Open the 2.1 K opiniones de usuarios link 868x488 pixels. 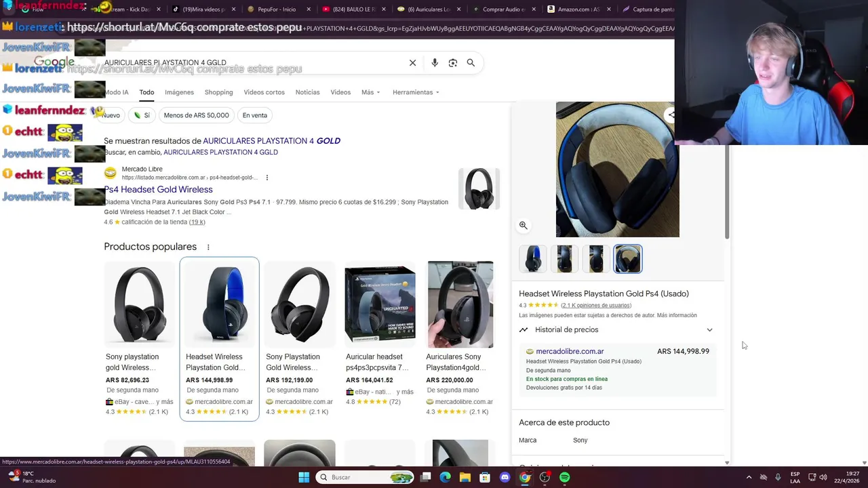tap(596, 305)
